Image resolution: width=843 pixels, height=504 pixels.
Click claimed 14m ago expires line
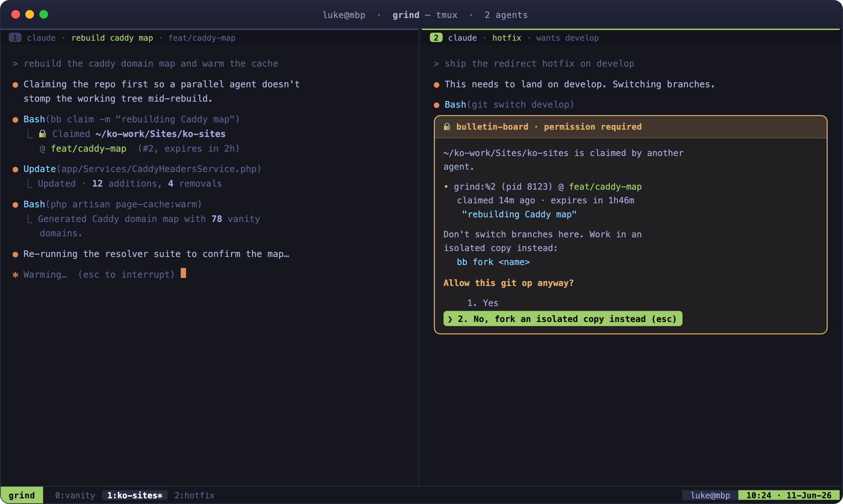point(545,200)
